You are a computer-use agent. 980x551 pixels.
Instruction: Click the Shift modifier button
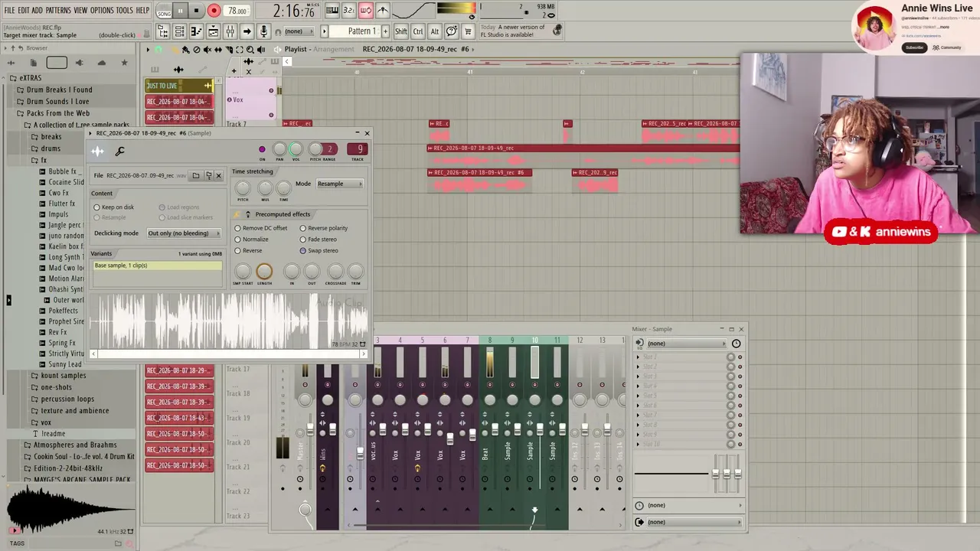click(401, 31)
